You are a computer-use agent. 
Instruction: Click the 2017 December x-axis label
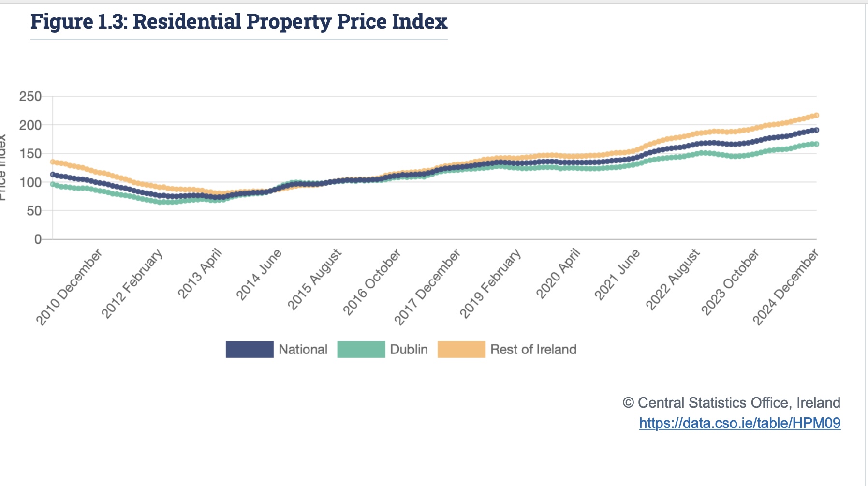(428, 287)
